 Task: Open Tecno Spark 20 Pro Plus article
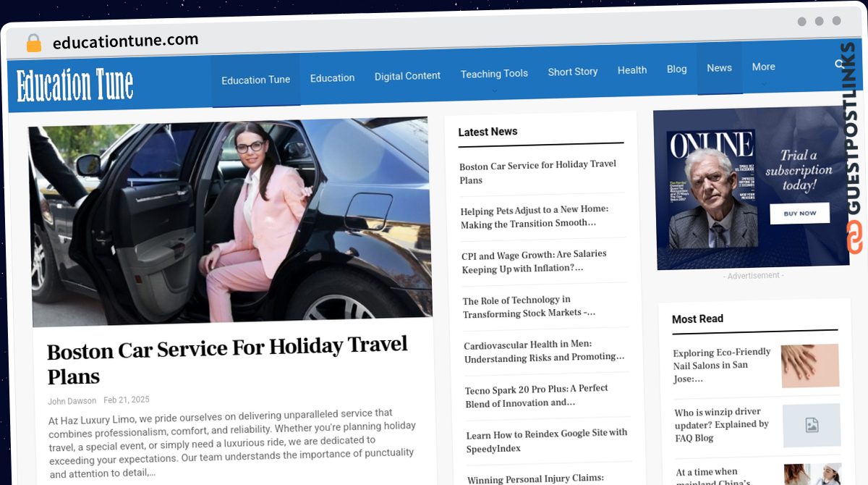[536, 396]
